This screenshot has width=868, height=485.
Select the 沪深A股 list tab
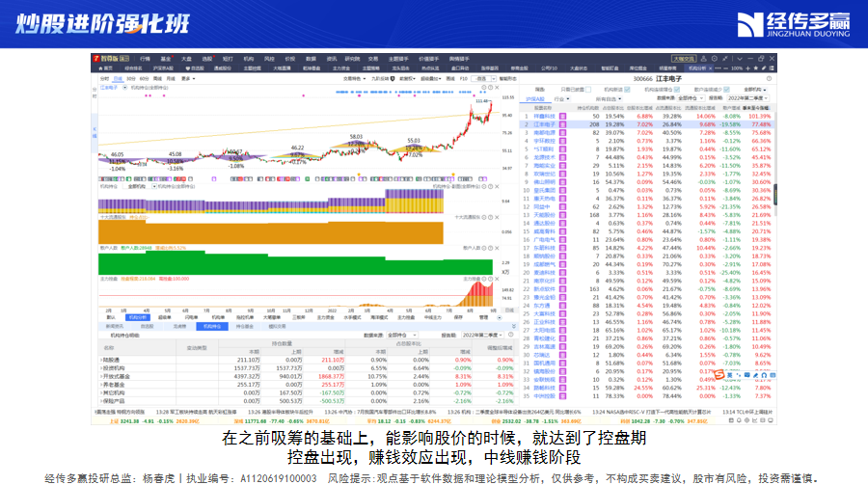(534, 99)
